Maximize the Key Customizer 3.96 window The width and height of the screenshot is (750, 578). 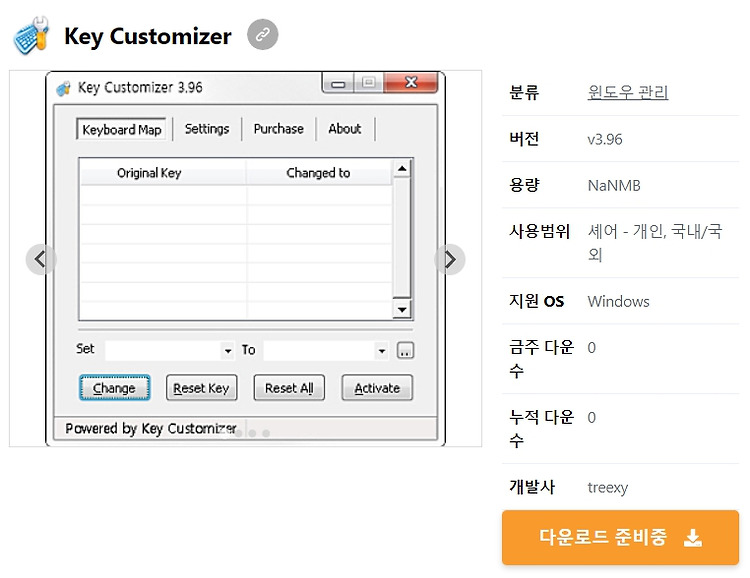368,83
